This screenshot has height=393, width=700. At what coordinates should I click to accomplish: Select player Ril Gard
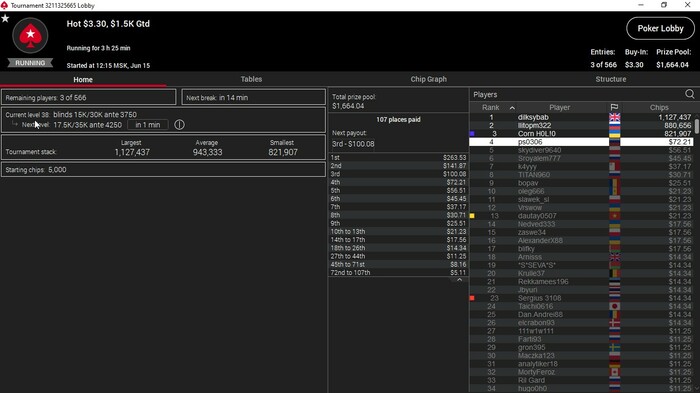[581, 380]
